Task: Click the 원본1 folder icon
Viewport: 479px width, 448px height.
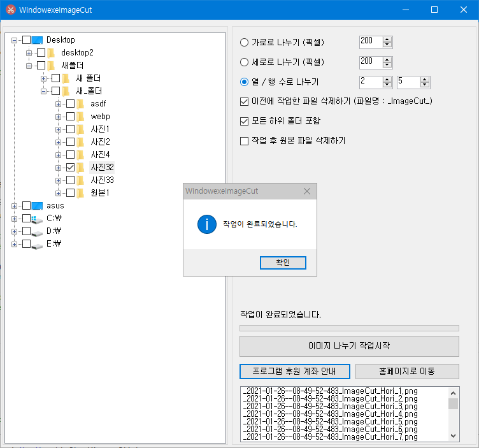Action: click(x=80, y=193)
